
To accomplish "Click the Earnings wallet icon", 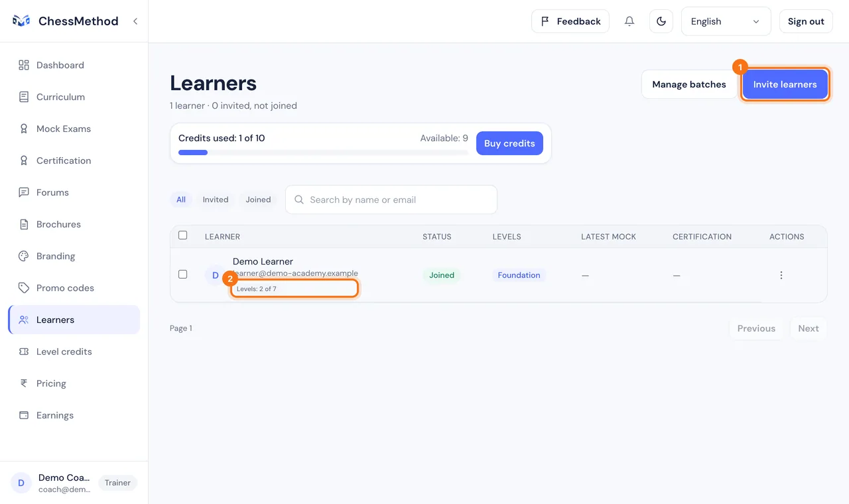I will 24,415.
